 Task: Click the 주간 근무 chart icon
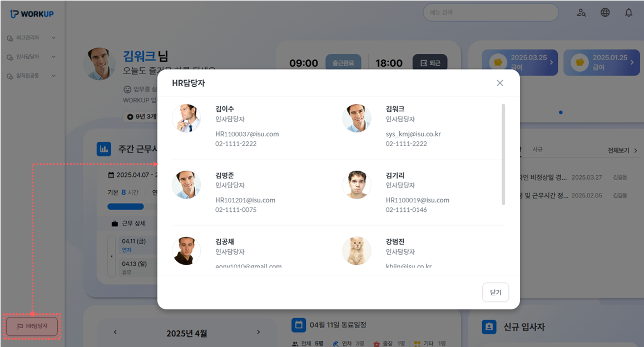click(104, 149)
